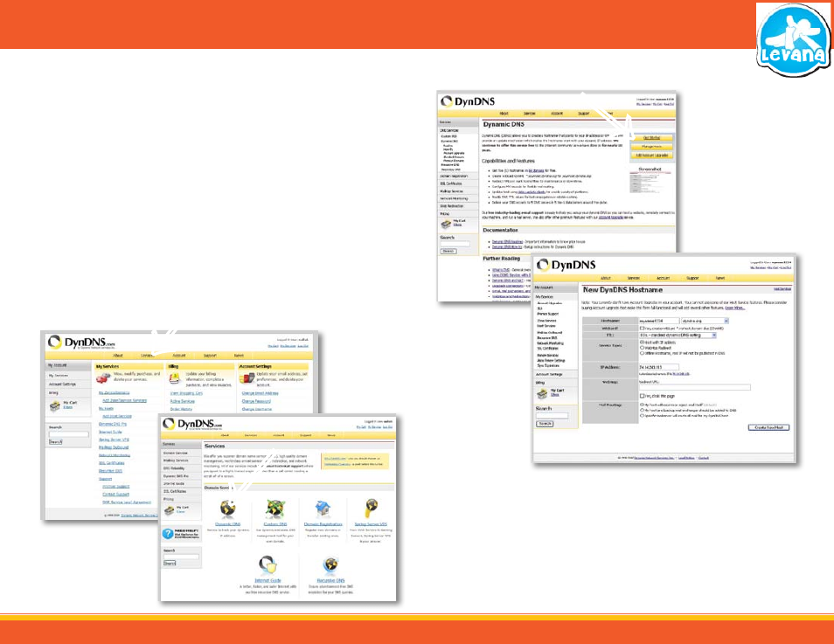Click the Add Host Services link
The width and height of the screenshot is (834, 644).
116,417
